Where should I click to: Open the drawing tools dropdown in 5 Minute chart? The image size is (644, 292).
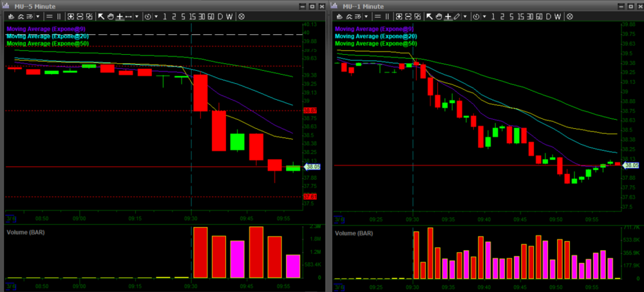tap(137, 16)
